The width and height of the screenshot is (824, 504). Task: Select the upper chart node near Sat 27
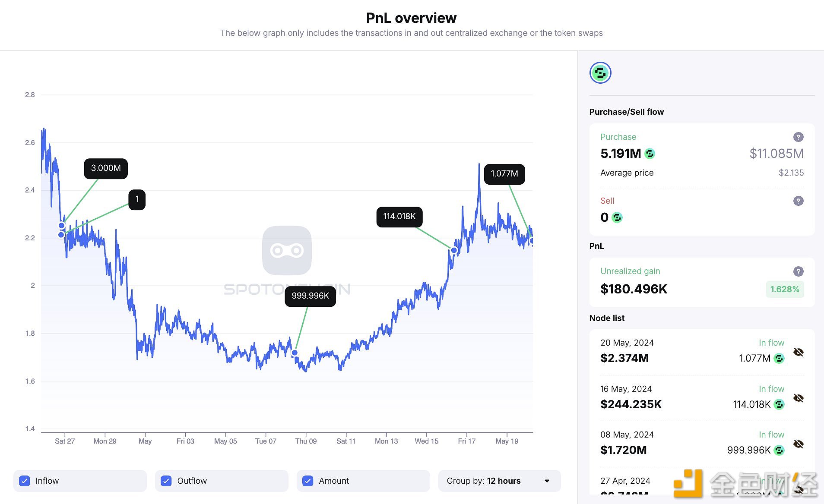point(62,226)
